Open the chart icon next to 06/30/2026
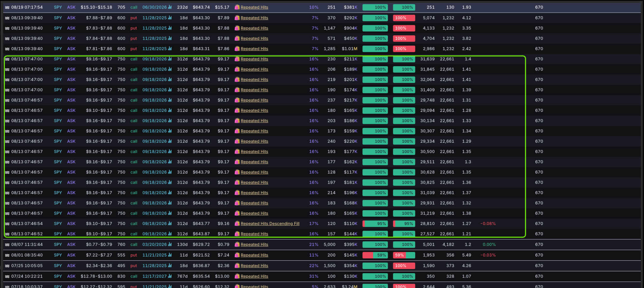 coord(170,7)
